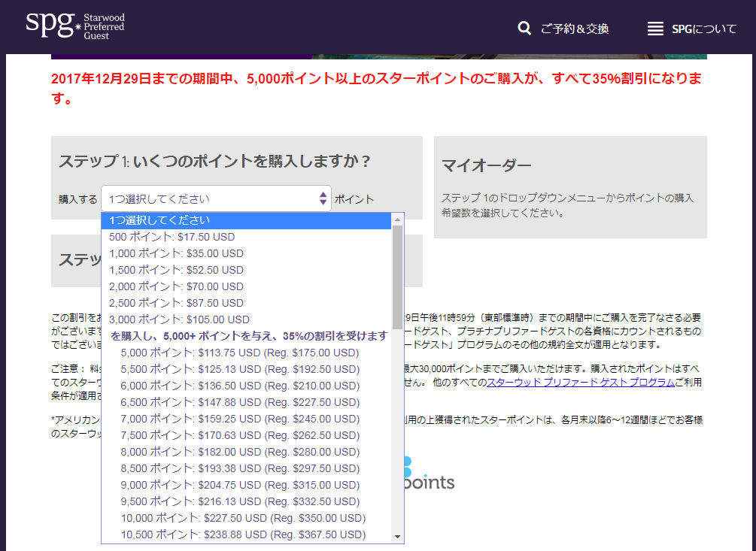Click the ステップ 1 heading text

coord(214,161)
